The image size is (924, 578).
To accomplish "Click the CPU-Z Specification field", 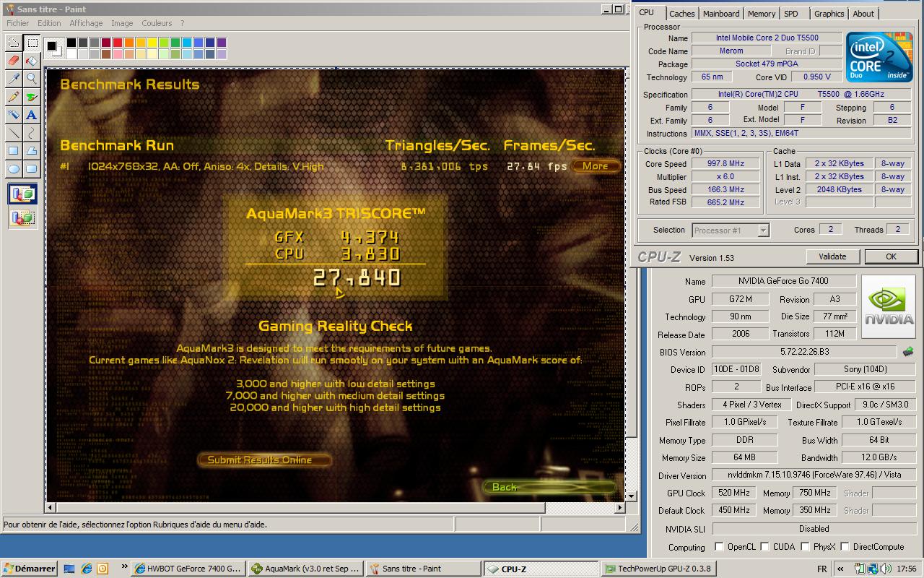I will click(801, 94).
